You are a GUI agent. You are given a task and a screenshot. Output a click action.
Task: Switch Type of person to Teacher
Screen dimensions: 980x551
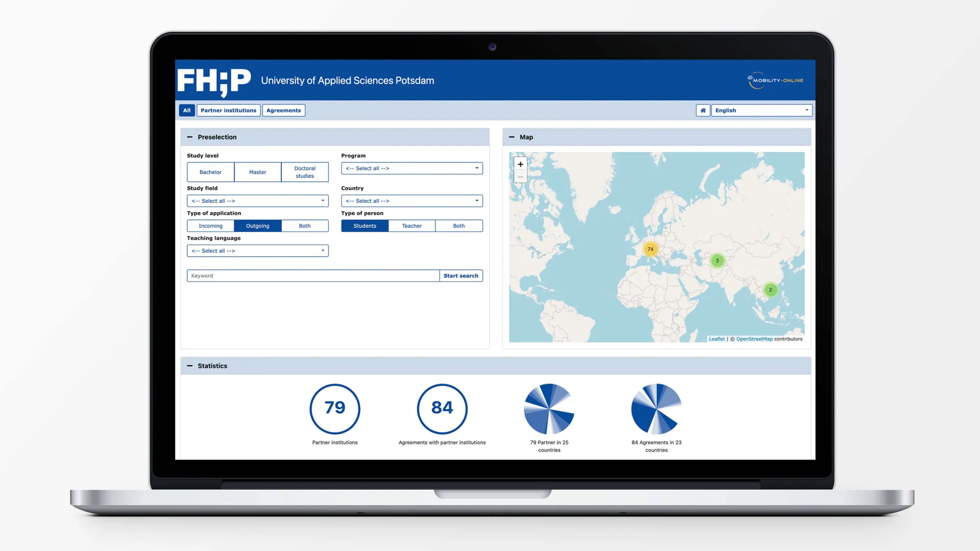click(x=412, y=225)
